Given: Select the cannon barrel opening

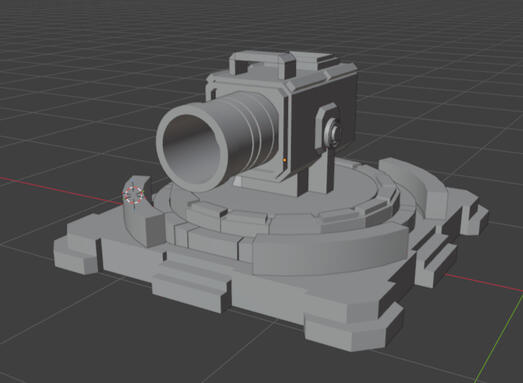Looking at the screenshot, I should (192, 149).
